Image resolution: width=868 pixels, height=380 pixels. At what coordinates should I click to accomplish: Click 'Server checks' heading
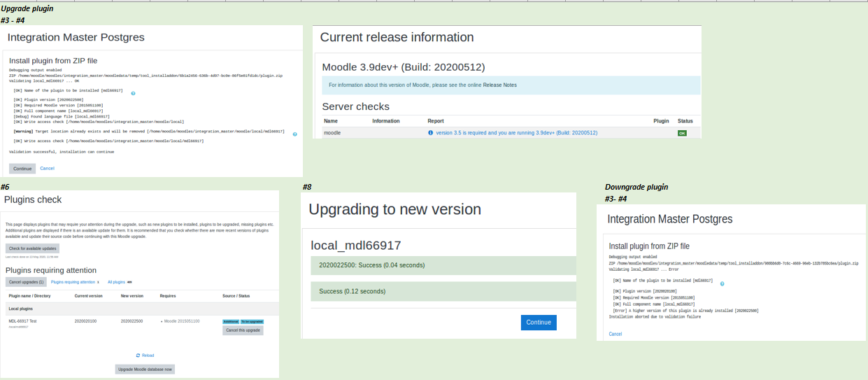pyautogui.click(x=355, y=106)
